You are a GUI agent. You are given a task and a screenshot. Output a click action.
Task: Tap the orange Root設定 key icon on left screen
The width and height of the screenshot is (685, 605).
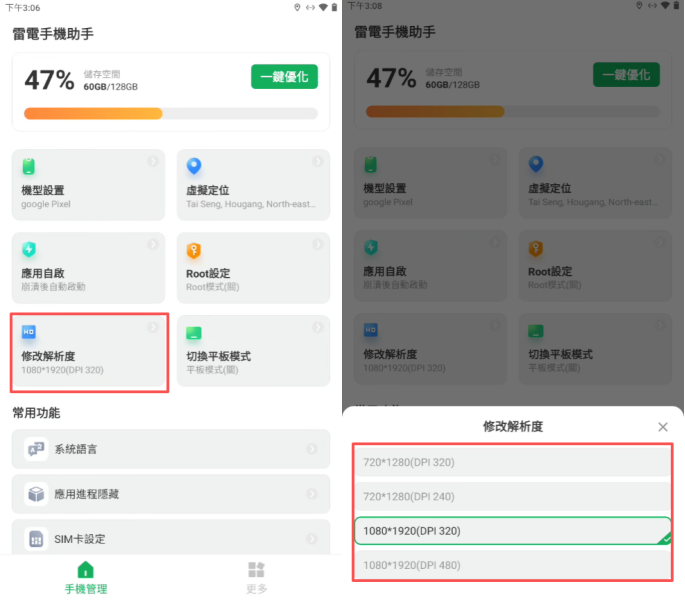pyautogui.click(x=194, y=249)
